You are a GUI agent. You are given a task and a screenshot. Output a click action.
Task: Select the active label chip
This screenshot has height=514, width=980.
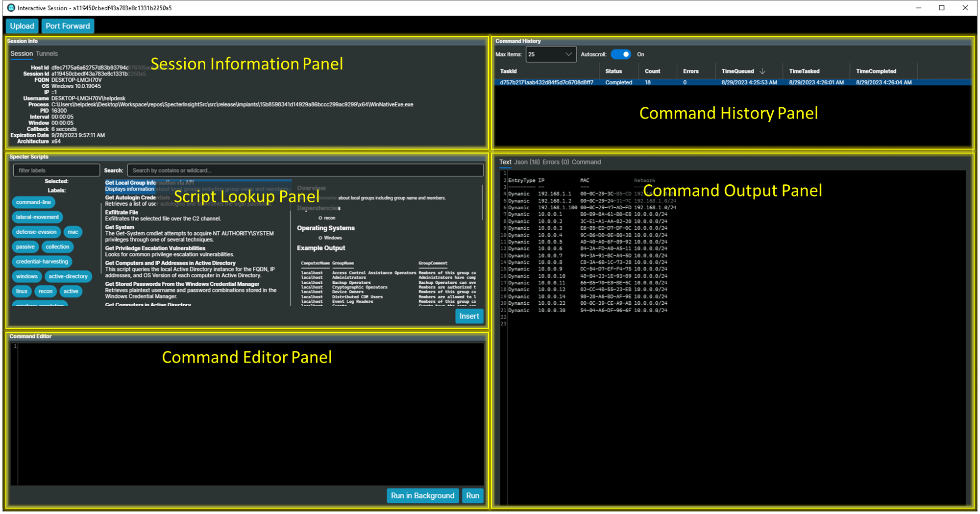(71, 292)
